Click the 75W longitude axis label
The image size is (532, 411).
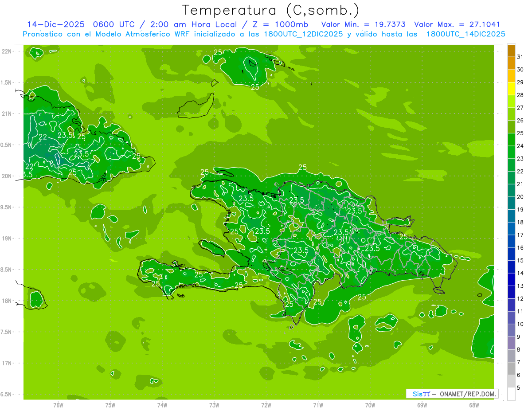point(110,405)
